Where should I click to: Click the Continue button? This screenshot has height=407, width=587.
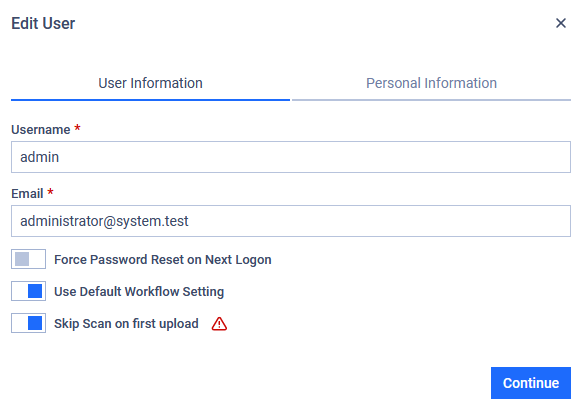tap(531, 383)
